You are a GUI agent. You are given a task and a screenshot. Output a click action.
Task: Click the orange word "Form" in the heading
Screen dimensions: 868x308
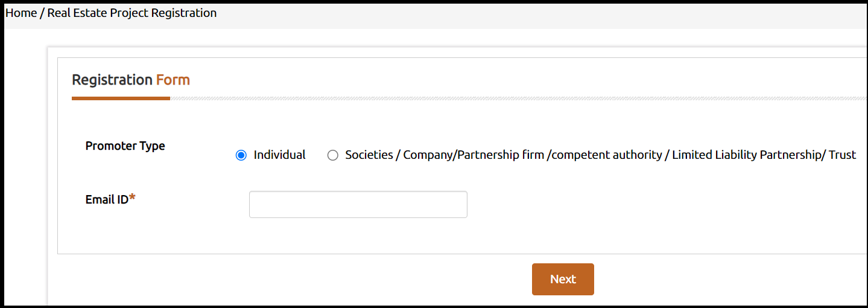(x=173, y=80)
